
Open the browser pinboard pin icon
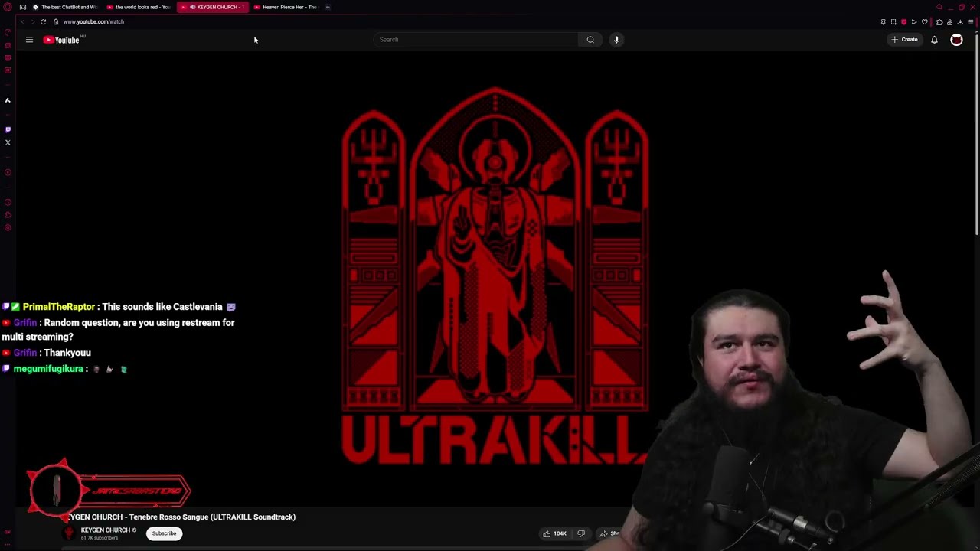click(883, 22)
